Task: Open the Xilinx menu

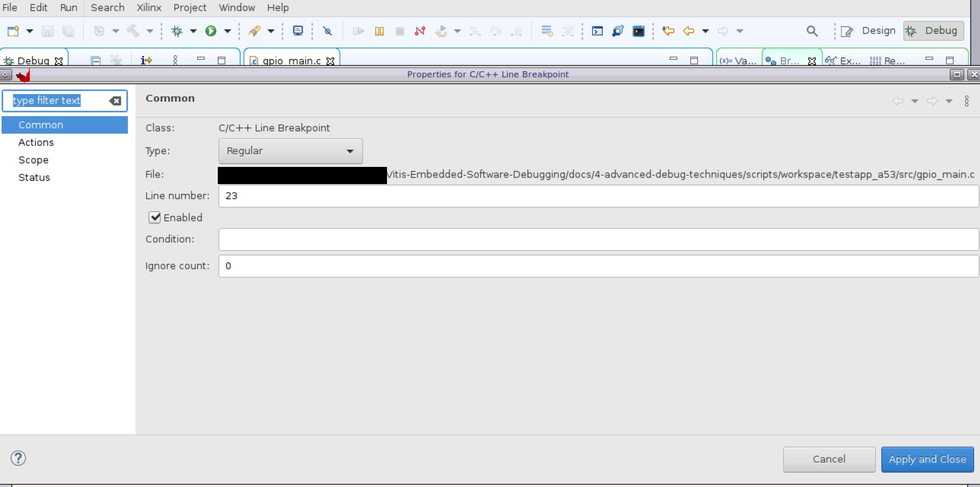Action: [149, 7]
